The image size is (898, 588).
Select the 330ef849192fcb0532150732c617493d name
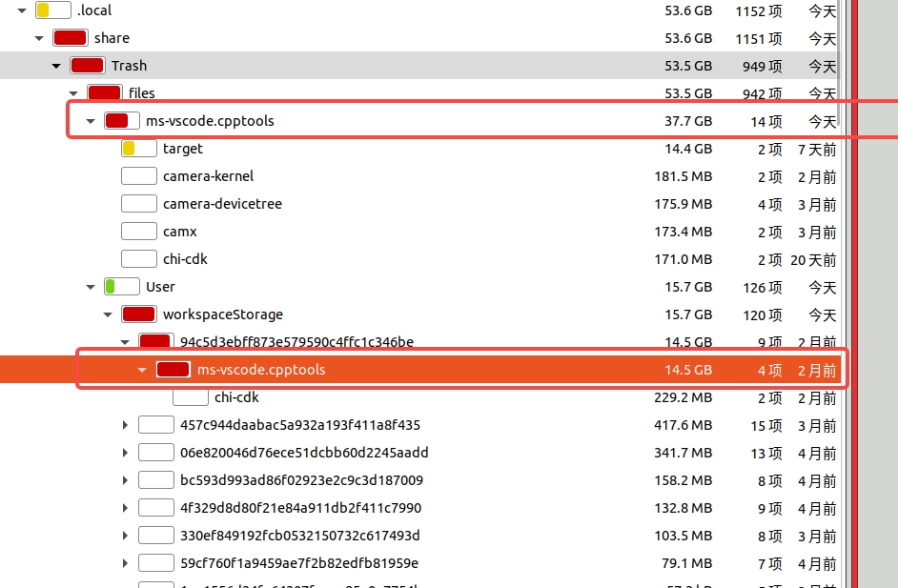tap(300, 536)
